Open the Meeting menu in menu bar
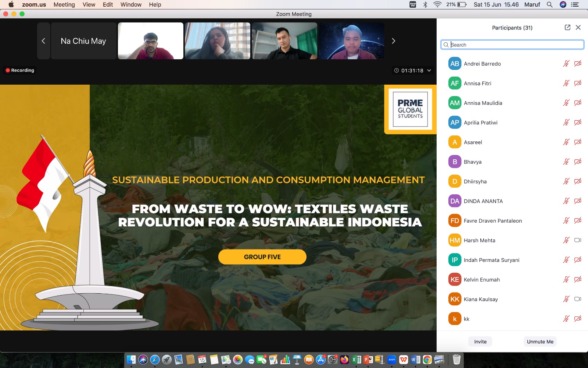Viewport: 588px width, 368px height. pos(64,4)
